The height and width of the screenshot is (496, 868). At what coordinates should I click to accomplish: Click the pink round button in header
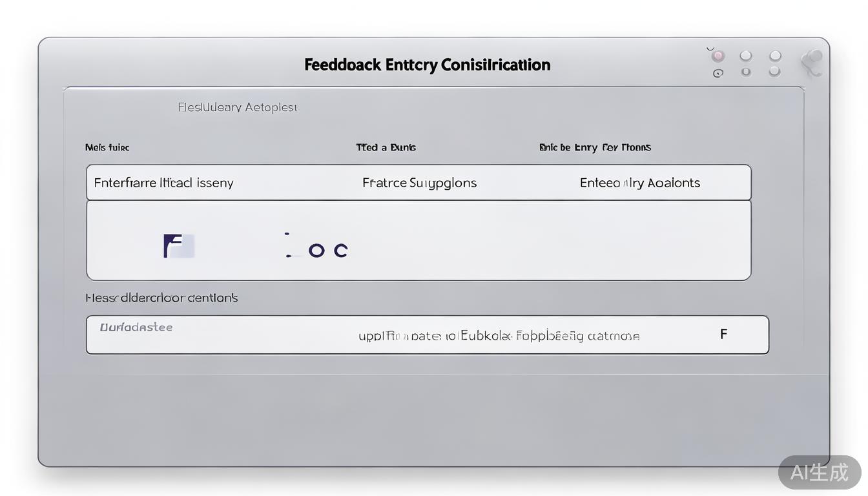[x=718, y=56]
